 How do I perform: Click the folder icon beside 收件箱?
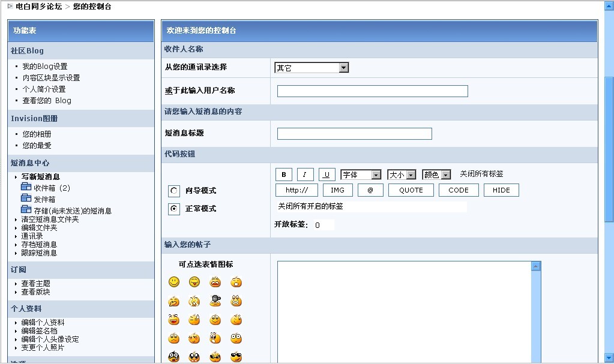coord(26,188)
